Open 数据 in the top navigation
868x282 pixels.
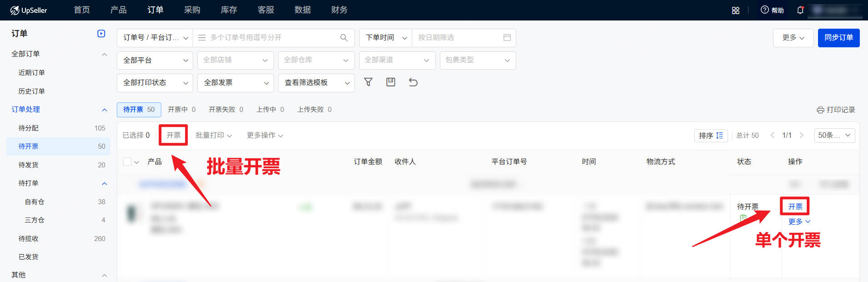coord(303,10)
